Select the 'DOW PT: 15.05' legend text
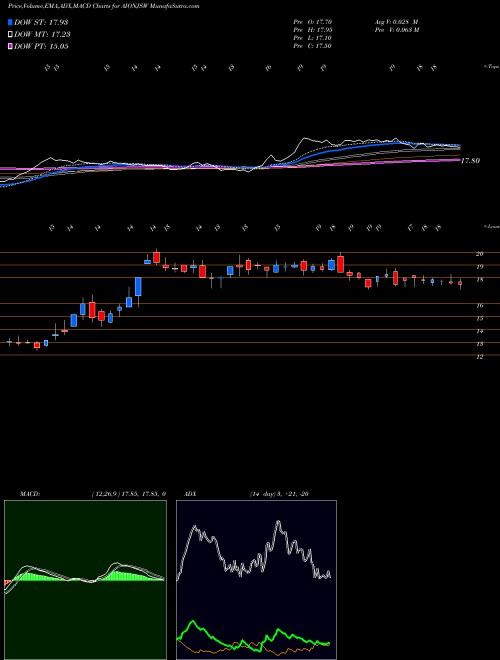500x660 pixels. tap(41, 47)
